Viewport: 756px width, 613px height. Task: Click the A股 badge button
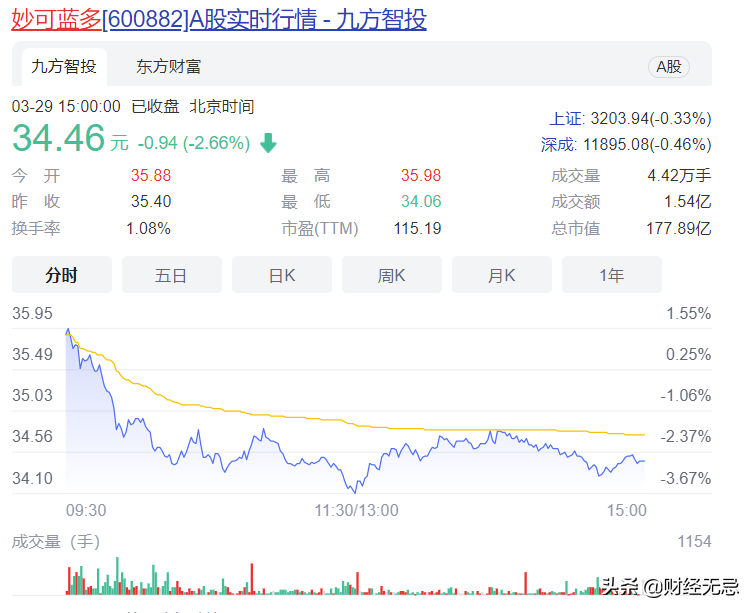(x=669, y=67)
